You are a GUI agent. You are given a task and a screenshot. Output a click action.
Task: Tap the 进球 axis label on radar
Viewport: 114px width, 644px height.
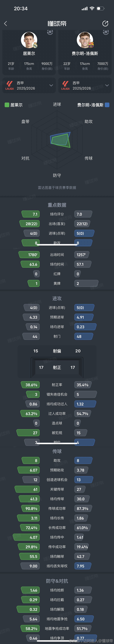click(x=57, y=104)
